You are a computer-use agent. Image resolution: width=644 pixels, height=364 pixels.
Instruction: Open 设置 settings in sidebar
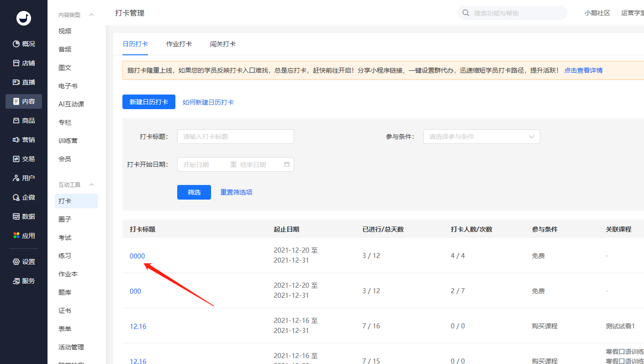click(x=24, y=262)
